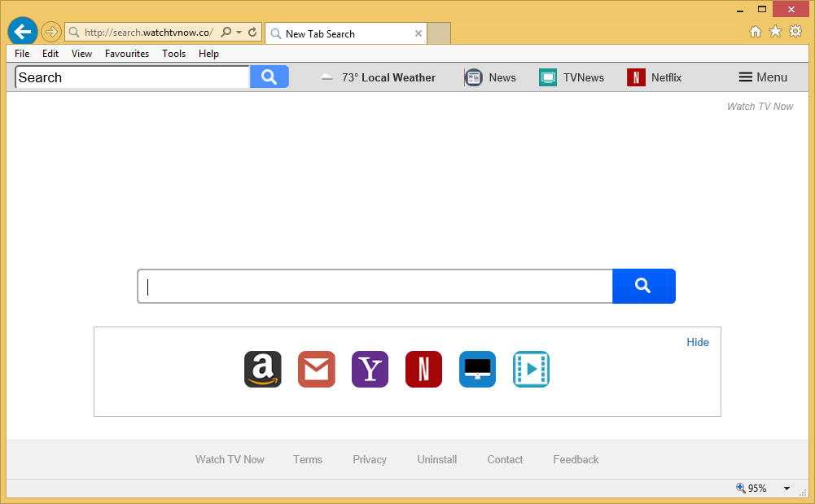The height and width of the screenshot is (504, 815).
Task: Open the Gmail shortcut icon
Action: pos(316,370)
